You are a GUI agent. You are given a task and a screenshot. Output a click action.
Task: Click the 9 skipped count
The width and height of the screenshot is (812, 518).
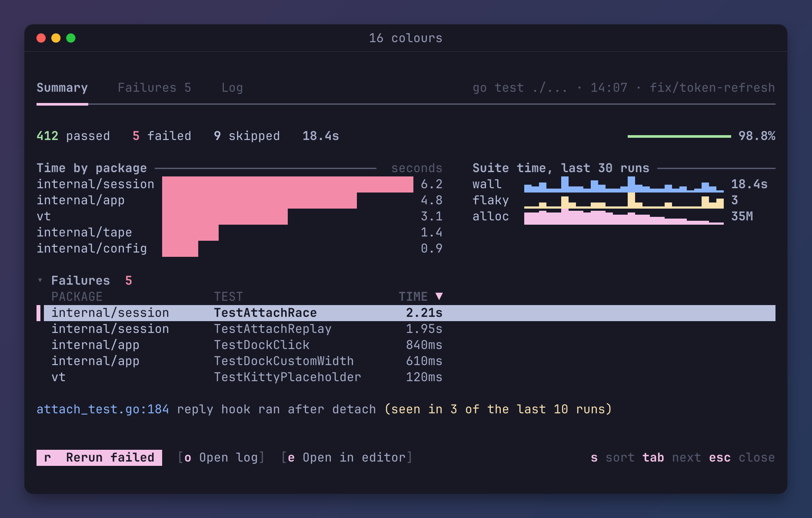tap(247, 136)
